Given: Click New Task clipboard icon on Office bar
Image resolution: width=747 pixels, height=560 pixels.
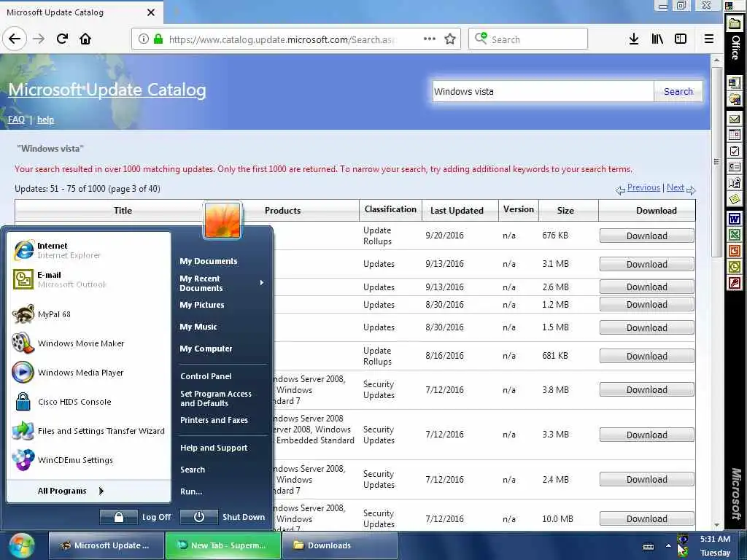Looking at the screenshot, I should [735, 151].
